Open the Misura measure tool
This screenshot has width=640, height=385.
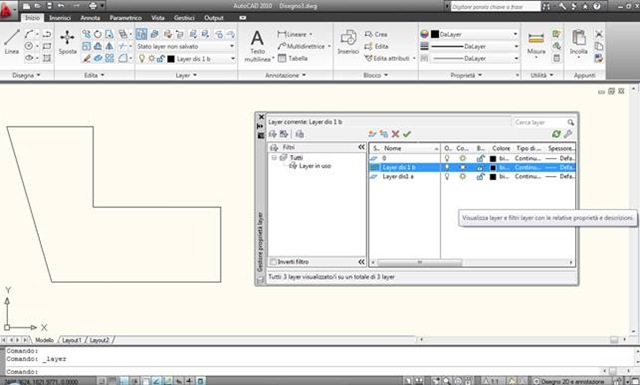536,43
